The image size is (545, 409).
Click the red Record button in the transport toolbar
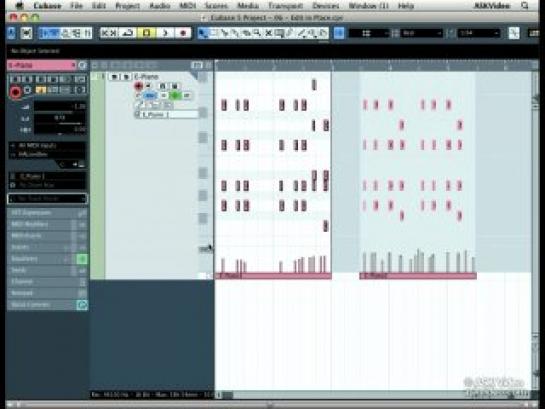183,33
